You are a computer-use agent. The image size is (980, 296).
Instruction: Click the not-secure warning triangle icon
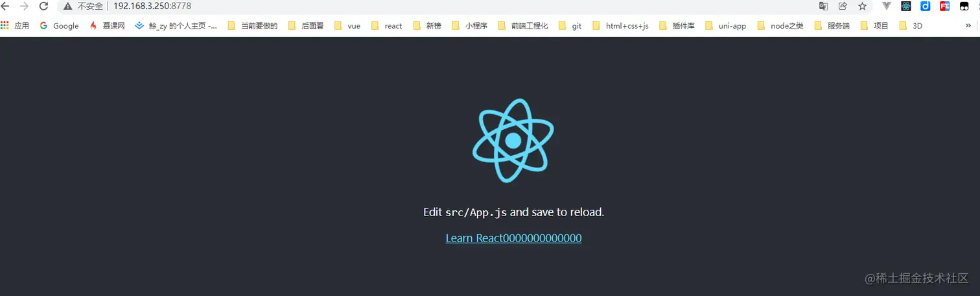tap(67, 6)
